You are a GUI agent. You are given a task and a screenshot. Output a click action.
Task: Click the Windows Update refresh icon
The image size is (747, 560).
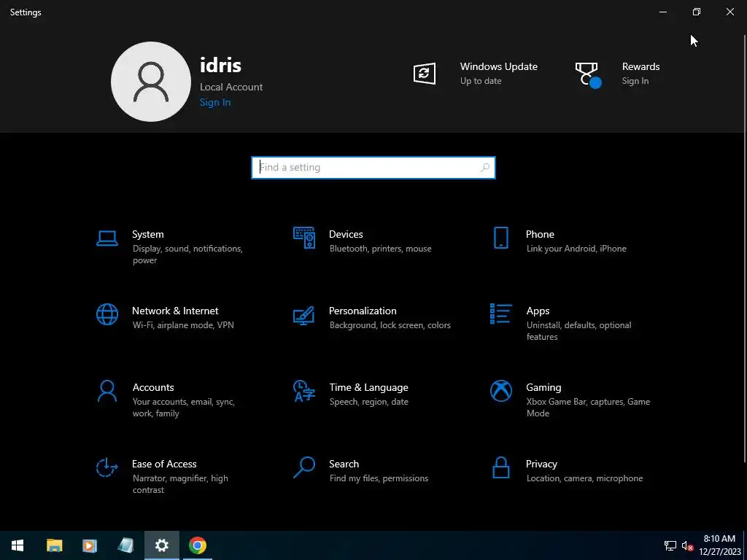click(424, 74)
